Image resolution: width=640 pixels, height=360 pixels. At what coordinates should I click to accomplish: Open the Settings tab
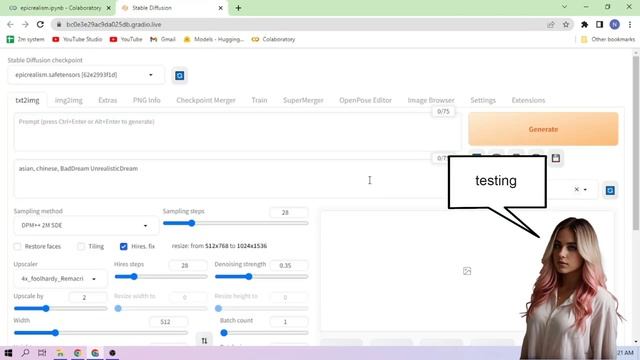coord(483,100)
